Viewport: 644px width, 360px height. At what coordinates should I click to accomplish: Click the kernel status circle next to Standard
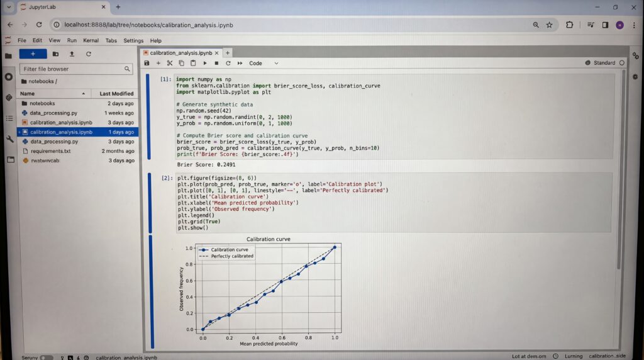[x=622, y=63]
